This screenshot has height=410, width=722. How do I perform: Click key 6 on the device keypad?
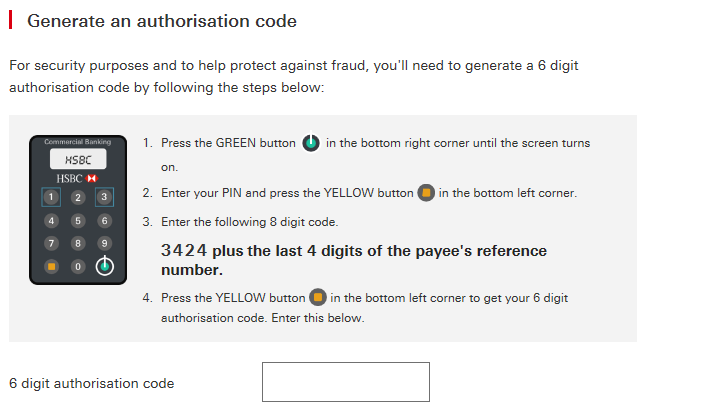tap(105, 221)
